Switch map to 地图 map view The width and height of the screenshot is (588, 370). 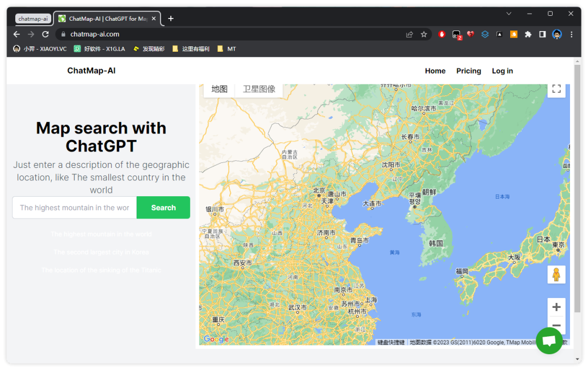click(x=219, y=89)
